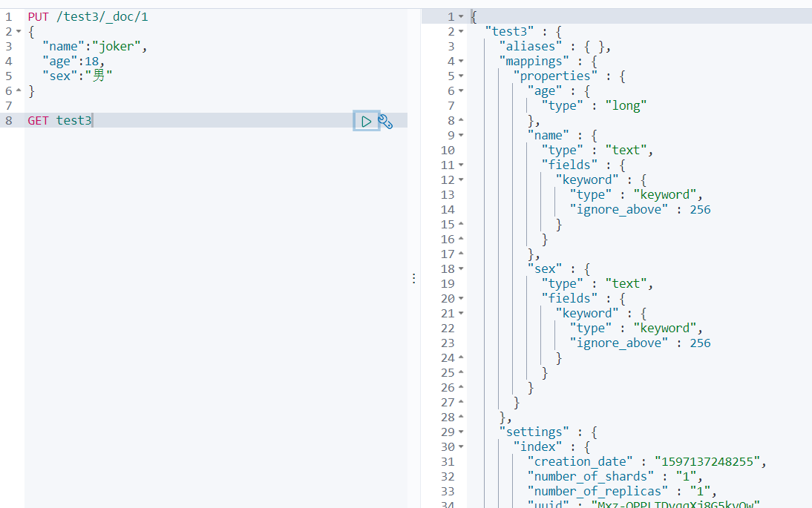Click "ignore_above" : 256 on line 14
This screenshot has height=508, width=812.
640,210
